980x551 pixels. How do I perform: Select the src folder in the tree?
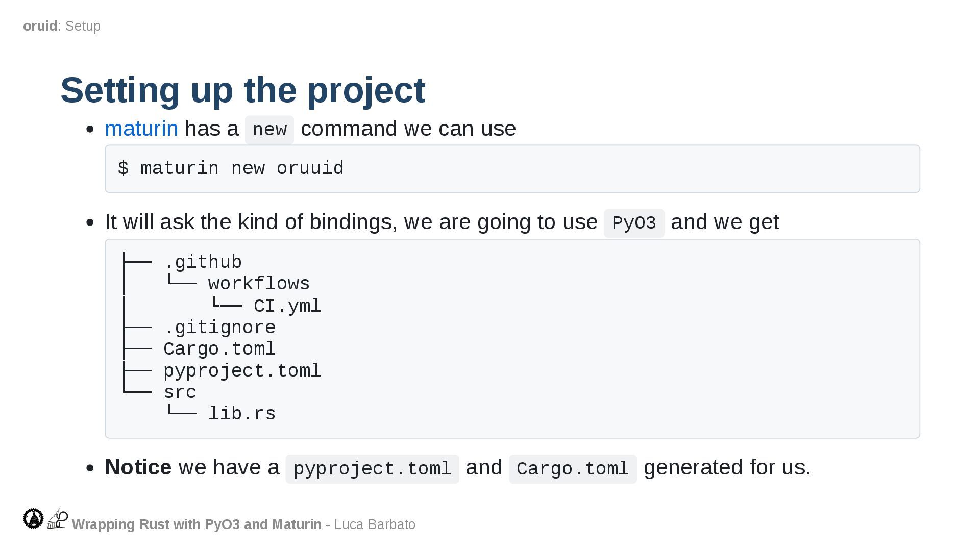[x=180, y=392]
